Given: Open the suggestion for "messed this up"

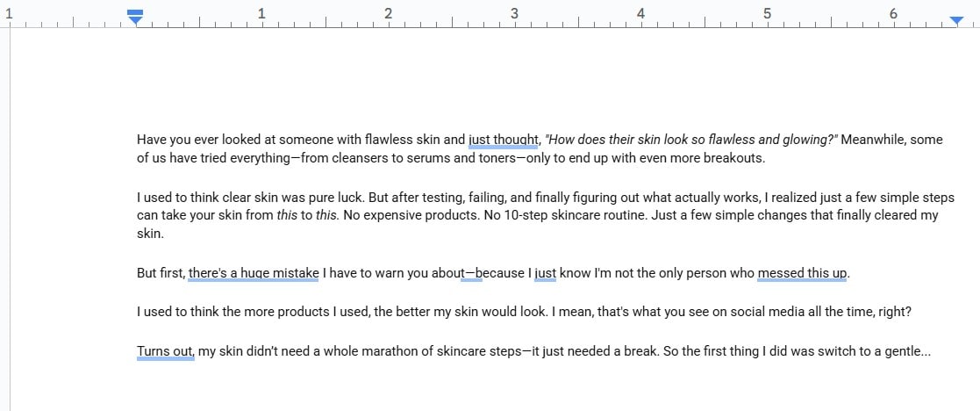Looking at the screenshot, I should 803,273.
